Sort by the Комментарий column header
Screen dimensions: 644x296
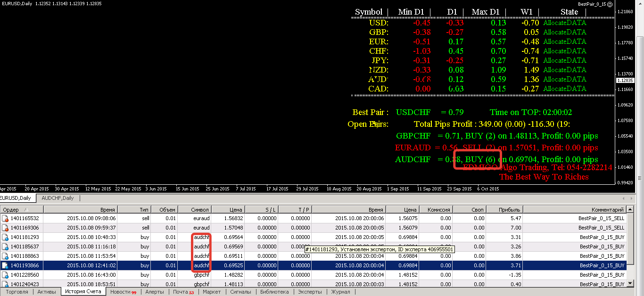(574, 209)
